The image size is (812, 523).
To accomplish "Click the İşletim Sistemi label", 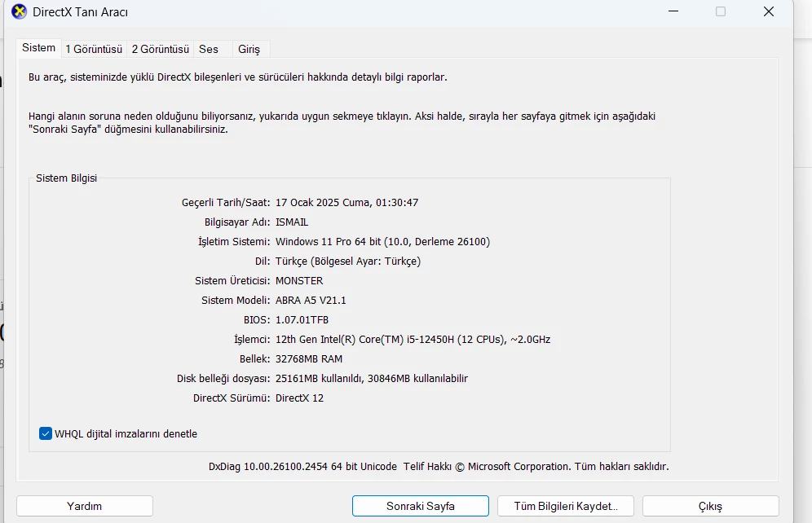I will click(234, 242).
